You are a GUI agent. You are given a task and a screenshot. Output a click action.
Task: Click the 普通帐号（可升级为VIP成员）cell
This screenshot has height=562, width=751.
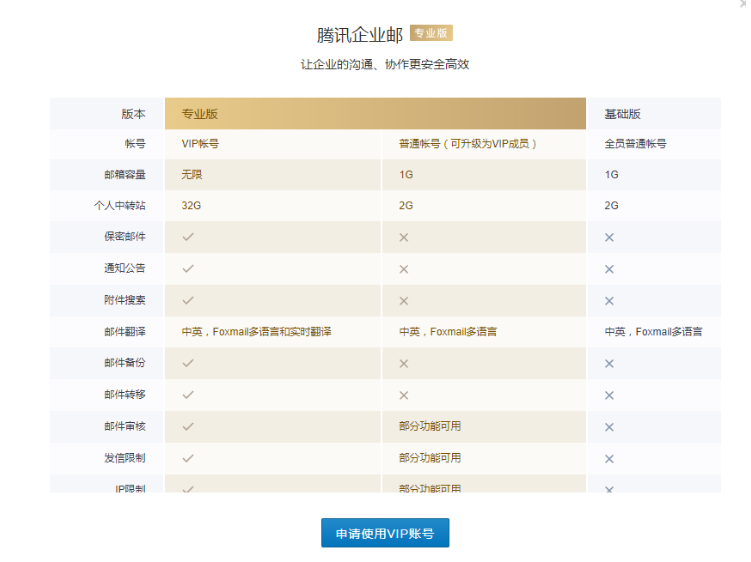click(468, 144)
